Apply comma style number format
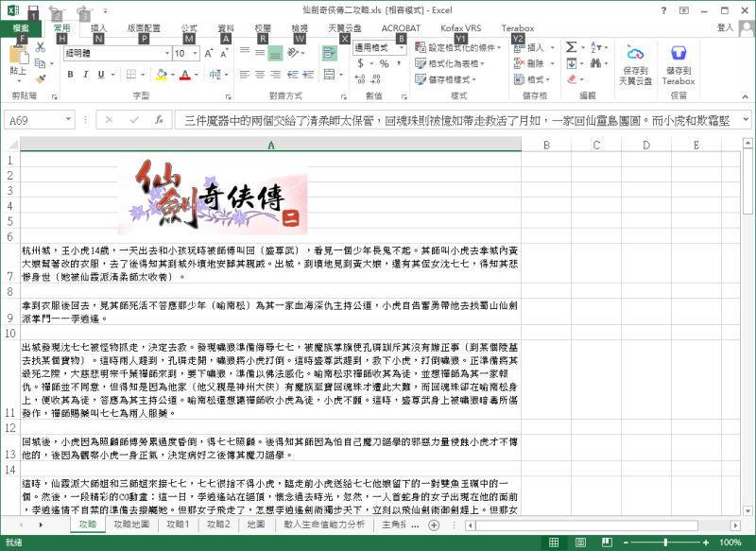 [399, 63]
